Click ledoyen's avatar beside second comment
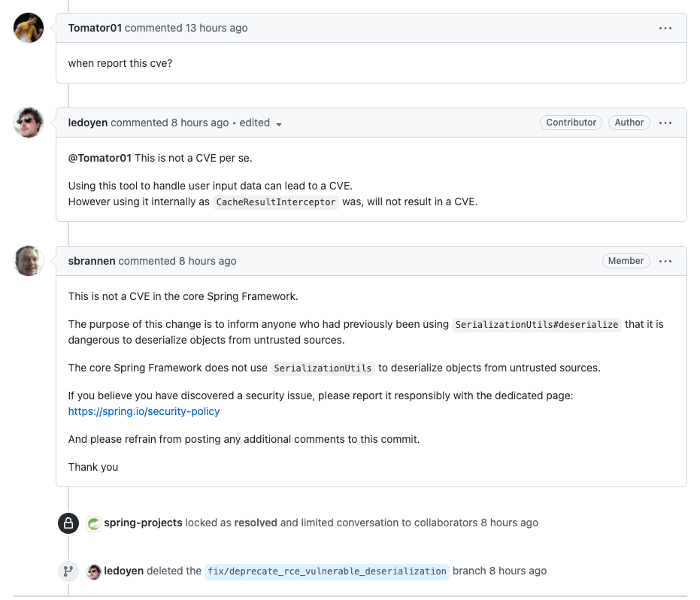The image size is (700, 600). pos(29,123)
